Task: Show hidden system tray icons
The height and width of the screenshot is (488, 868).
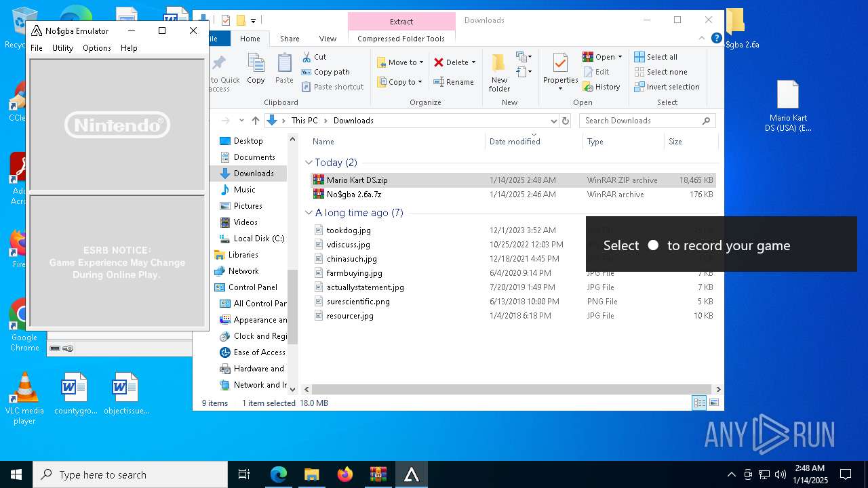Action: pos(731,474)
